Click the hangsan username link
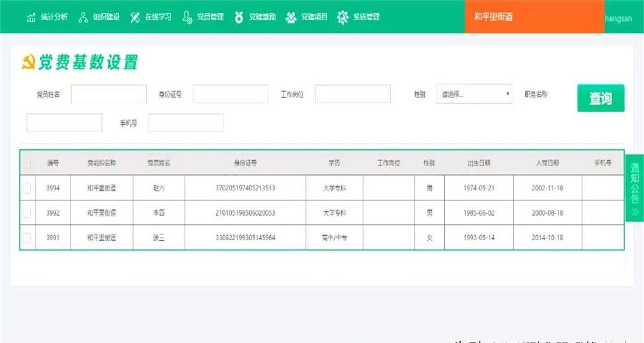644x343 pixels. pos(619,19)
